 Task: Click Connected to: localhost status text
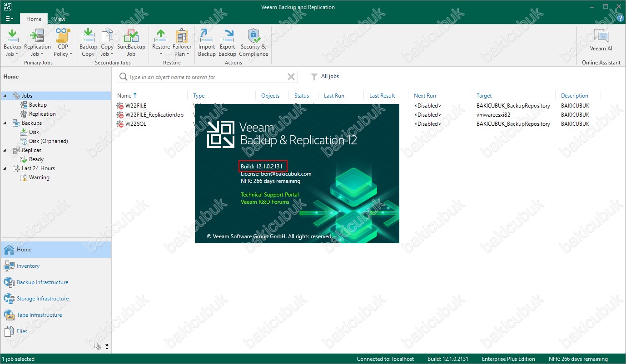tap(385, 359)
